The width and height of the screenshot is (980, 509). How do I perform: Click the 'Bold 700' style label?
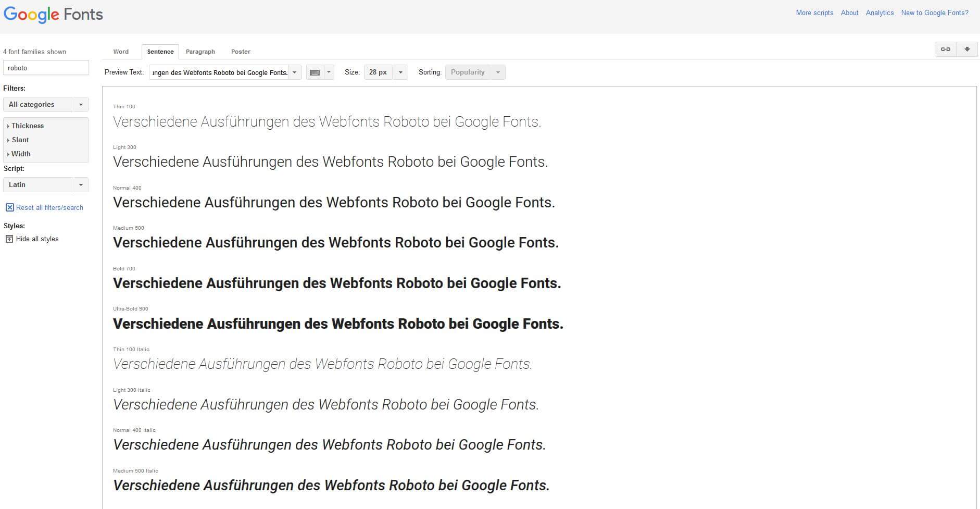tap(124, 269)
